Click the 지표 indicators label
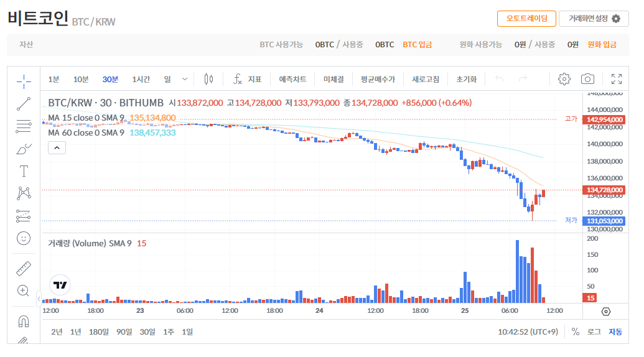Screen dimensions: 644x357 click(x=254, y=79)
